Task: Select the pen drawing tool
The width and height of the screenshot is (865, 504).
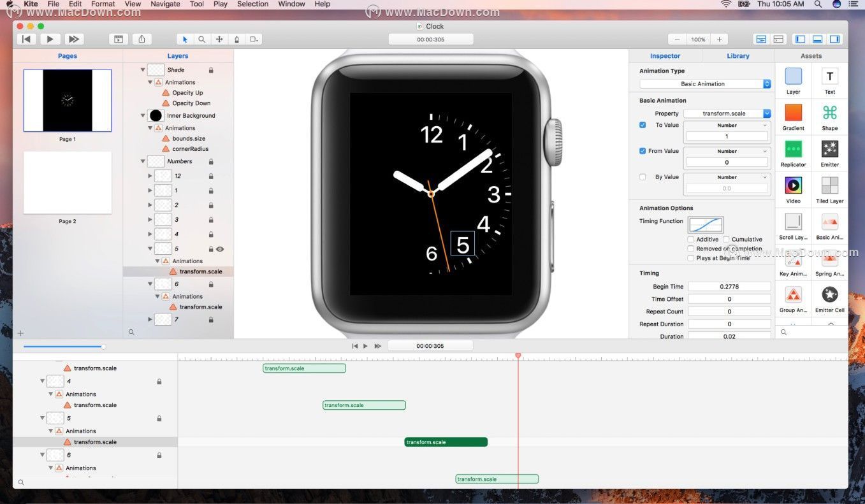Action: pyautogui.click(x=236, y=39)
